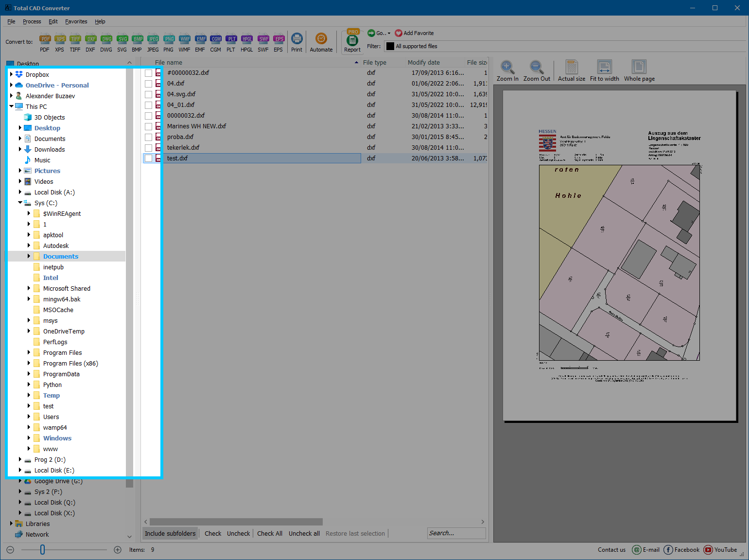Click the Check All button
749x560 pixels.
269,533
